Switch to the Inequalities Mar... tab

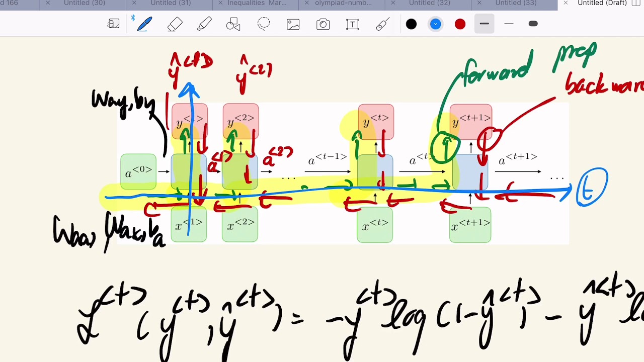pyautogui.click(x=257, y=3)
